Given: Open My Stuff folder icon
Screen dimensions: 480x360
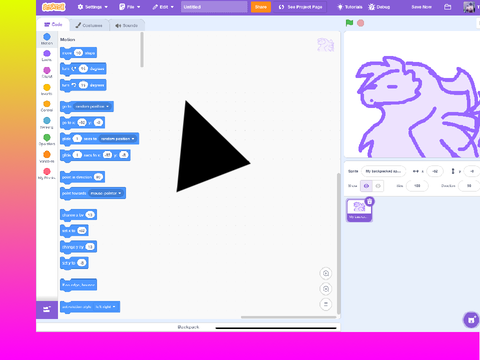Looking at the screenshot, I should [x=448, y=7].
